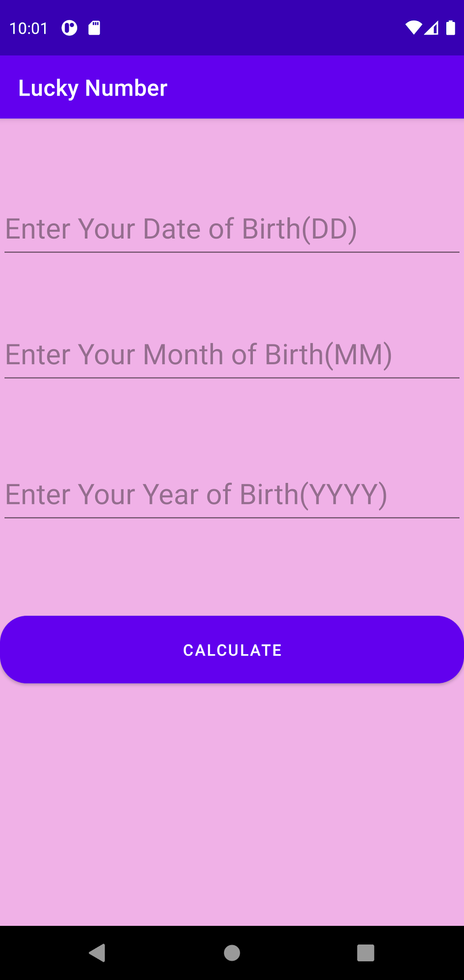
Task: Tap empty app bar area right of title
Action: 318,88
